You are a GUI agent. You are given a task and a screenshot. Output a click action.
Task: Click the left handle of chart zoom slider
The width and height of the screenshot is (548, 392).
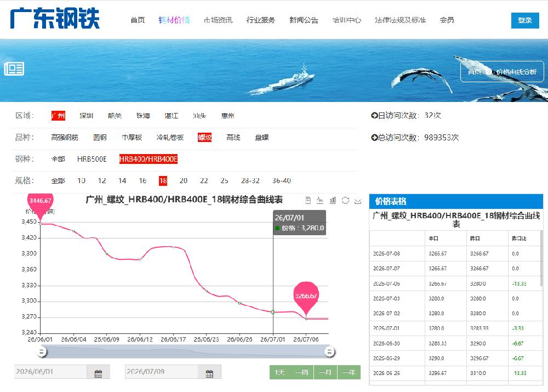(42, 352)
